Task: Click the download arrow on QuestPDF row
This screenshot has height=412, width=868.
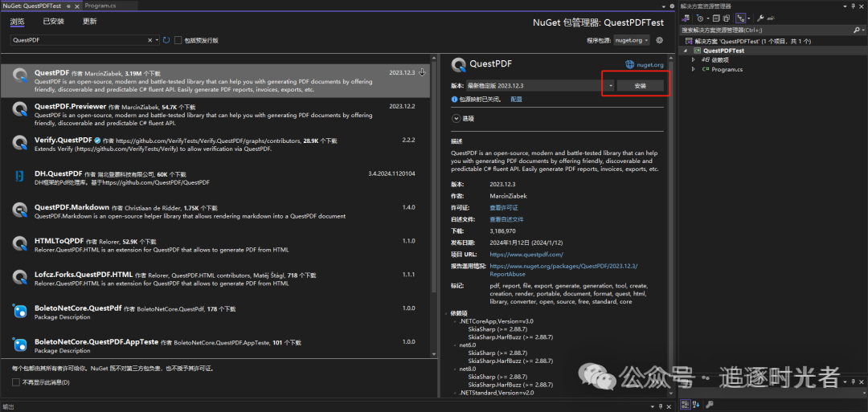Action: coord(422,72)
